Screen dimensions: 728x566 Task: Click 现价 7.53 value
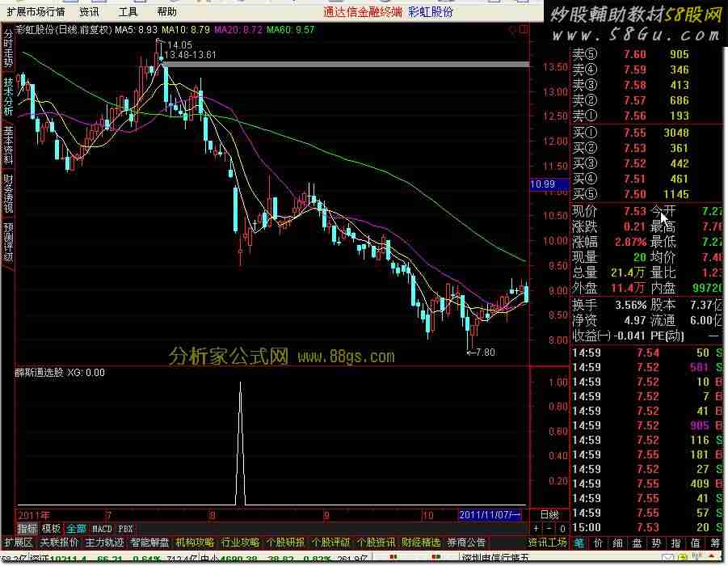click(x=635, y=211)
